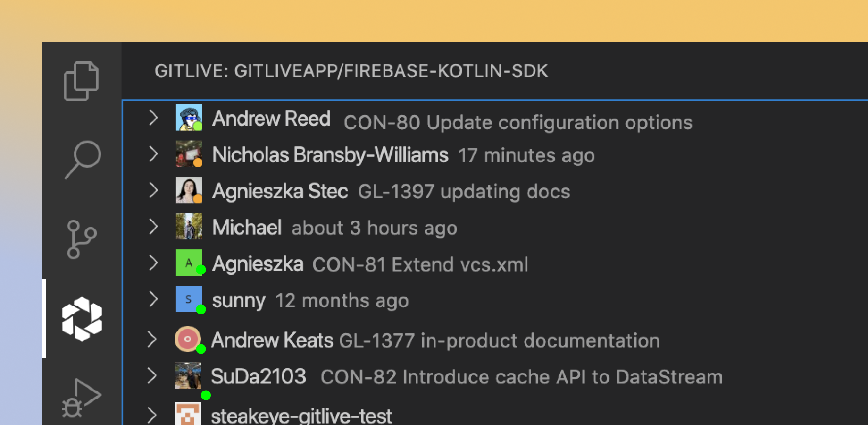The width and height of the screenshot is (868, 425).
Task: Click Andrew Reed's avatar image
Action: [189, 118]
